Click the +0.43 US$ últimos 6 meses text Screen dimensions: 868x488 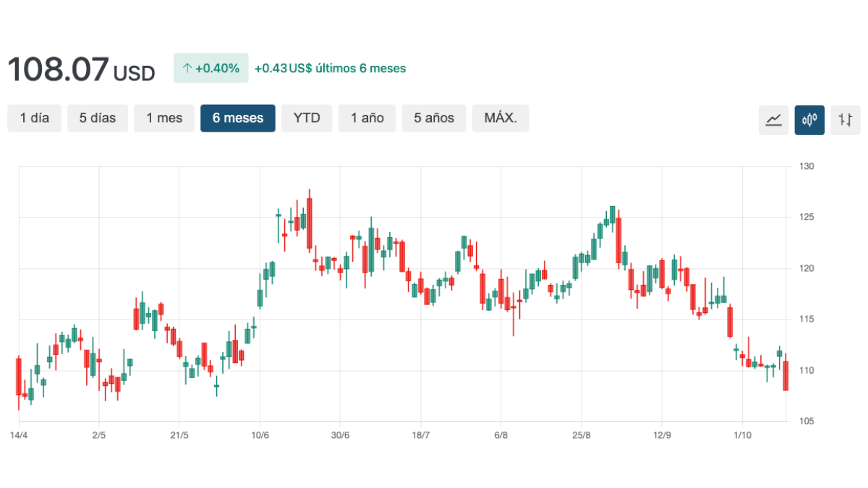tap(330, 69)
